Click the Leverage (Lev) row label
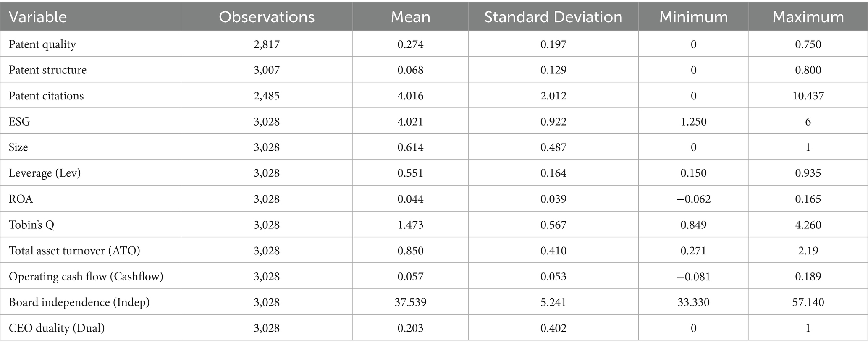The width and height of the screenshot is (868, 348). click(x=45, y=173)
